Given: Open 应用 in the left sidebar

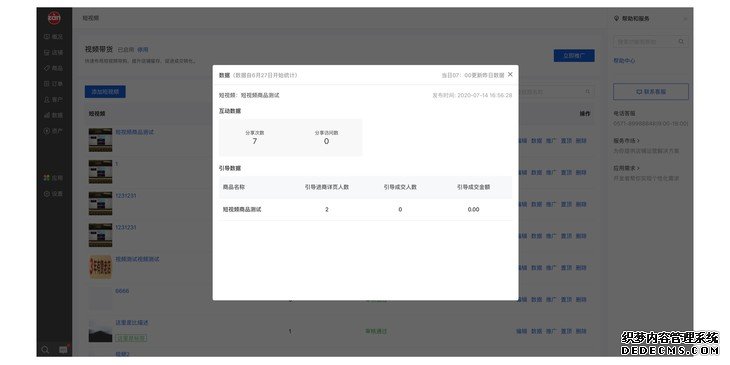Looking at the screenshot, I should coord(54,178).
